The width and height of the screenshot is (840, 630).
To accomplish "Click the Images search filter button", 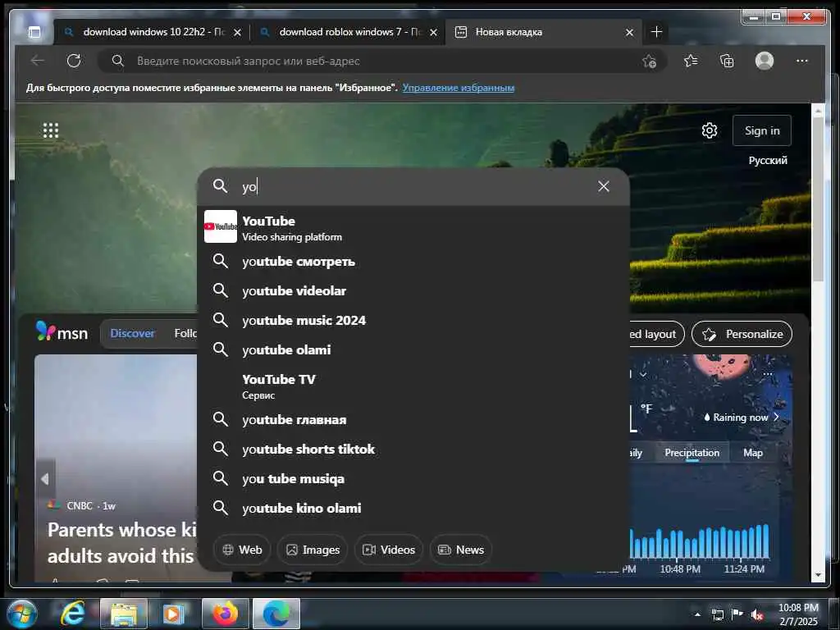I will pyautogui.click(x=313, y=550).
